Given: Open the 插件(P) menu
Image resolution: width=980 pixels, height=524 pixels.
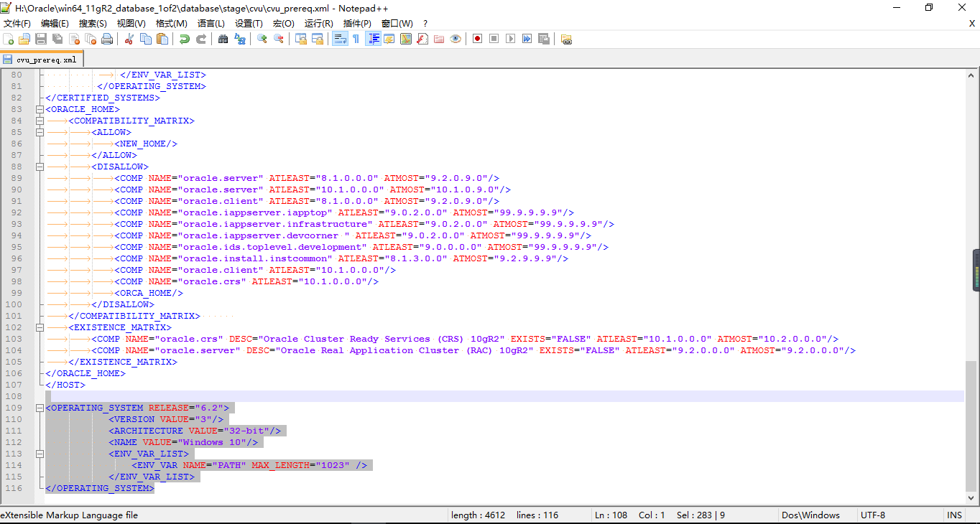Looking at the screenshot, I should (x=357, y=24).
